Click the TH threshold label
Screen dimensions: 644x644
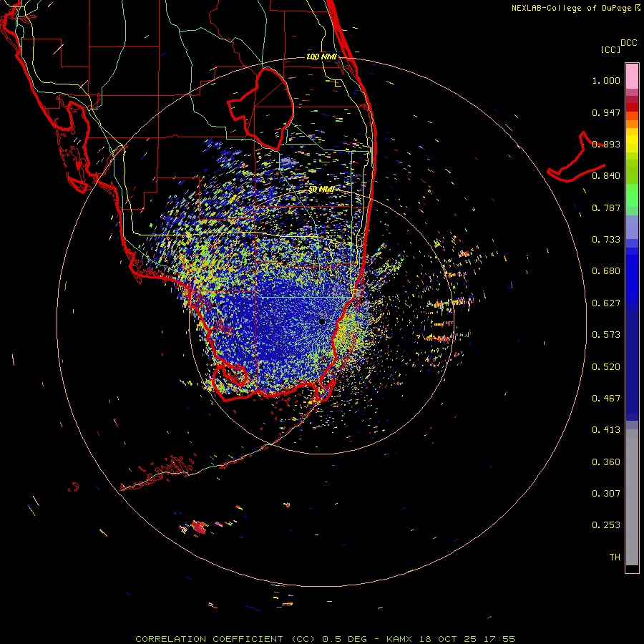[x=615, y=557]
